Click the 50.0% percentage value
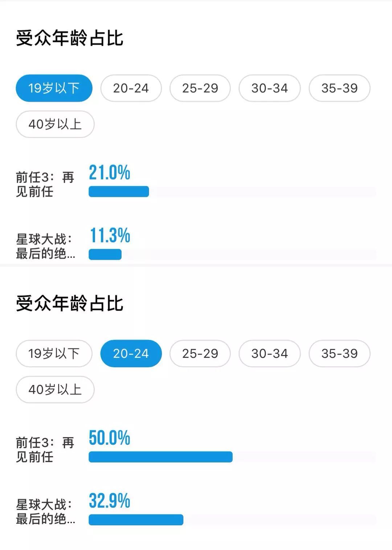Screen dimensions: 392x550 pos(109,438)
